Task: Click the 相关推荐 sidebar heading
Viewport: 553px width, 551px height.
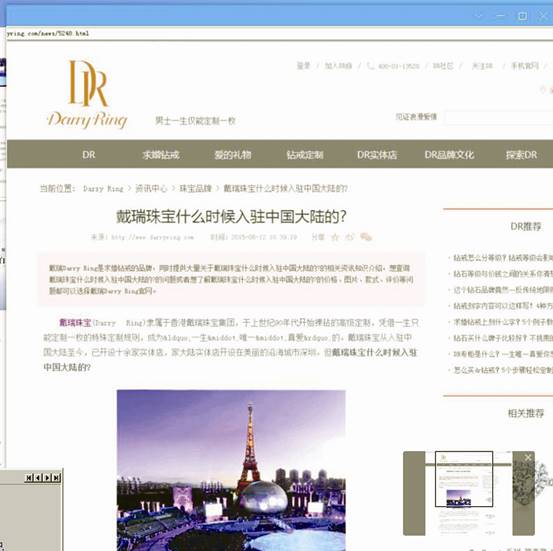Action: [x=525, y=413]
